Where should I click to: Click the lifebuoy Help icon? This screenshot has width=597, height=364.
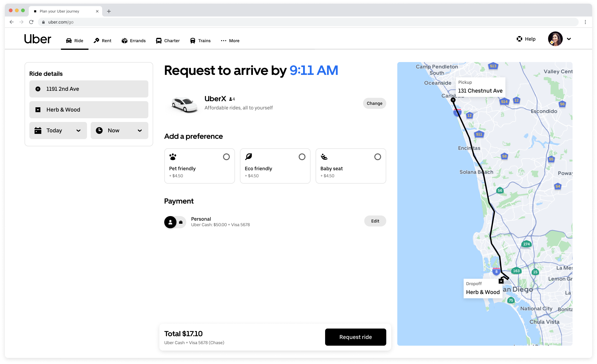[x=519, y=39]
